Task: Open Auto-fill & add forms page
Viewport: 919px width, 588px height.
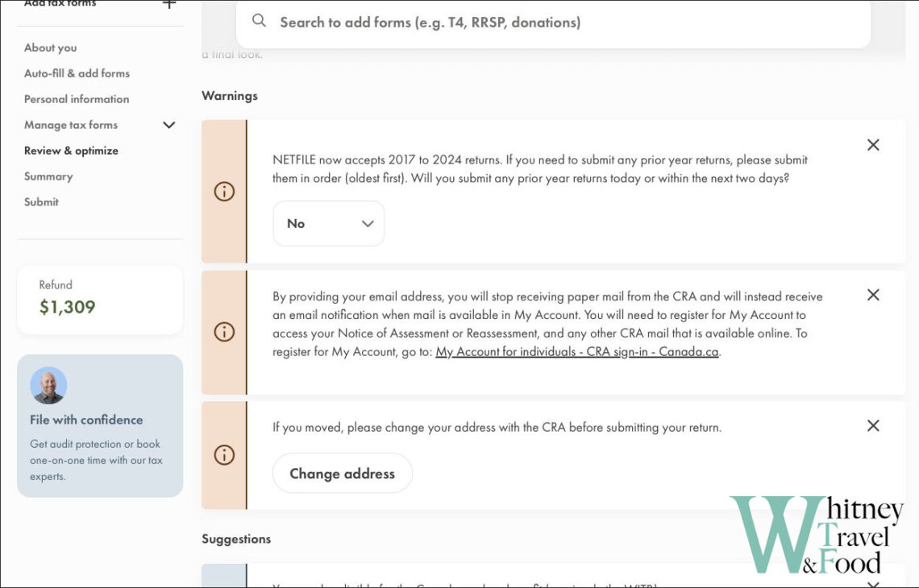Action: (x=77, y=73)
